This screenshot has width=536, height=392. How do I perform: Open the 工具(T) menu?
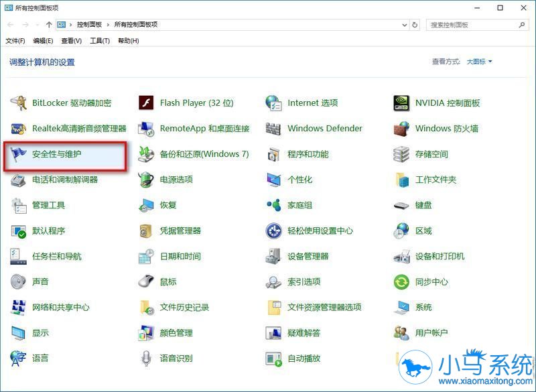pos(99,41)
